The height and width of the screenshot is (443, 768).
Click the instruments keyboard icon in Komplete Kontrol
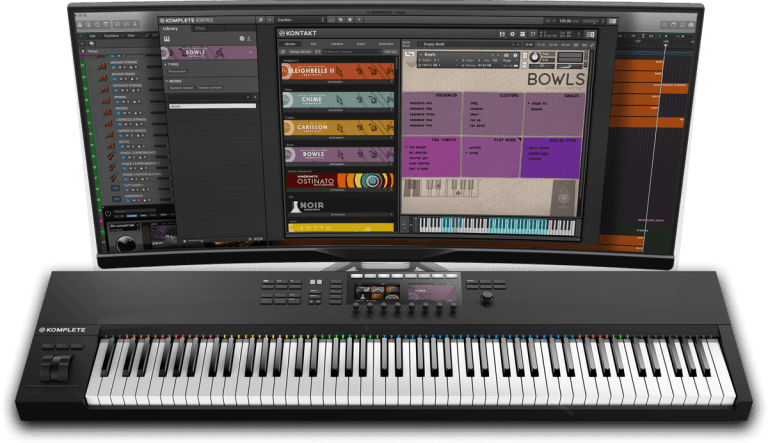pos(167,39)
